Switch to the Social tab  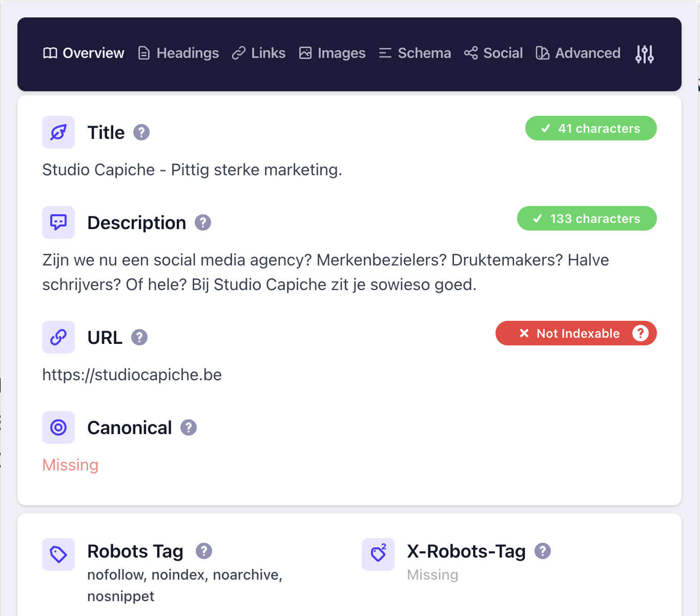pos(493,53)
